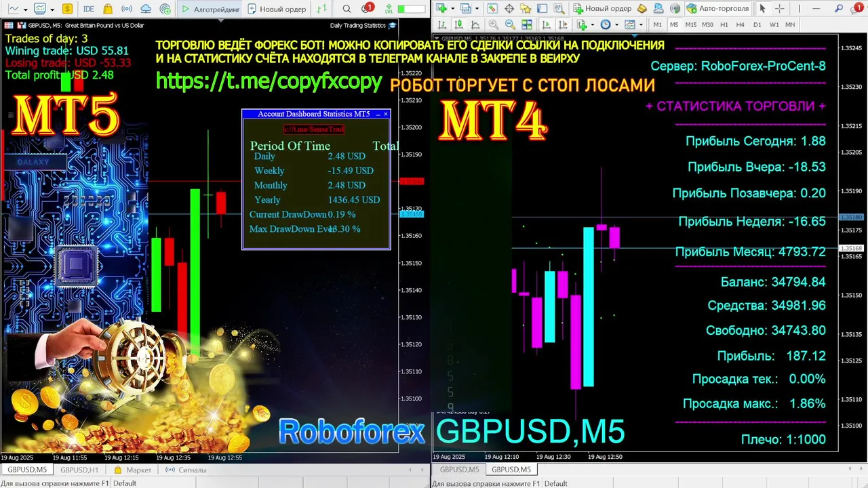This screenshot has height=488, width=868.
Task: Open the Navigator star-folder icon in MT4
Action: point(526,8)
